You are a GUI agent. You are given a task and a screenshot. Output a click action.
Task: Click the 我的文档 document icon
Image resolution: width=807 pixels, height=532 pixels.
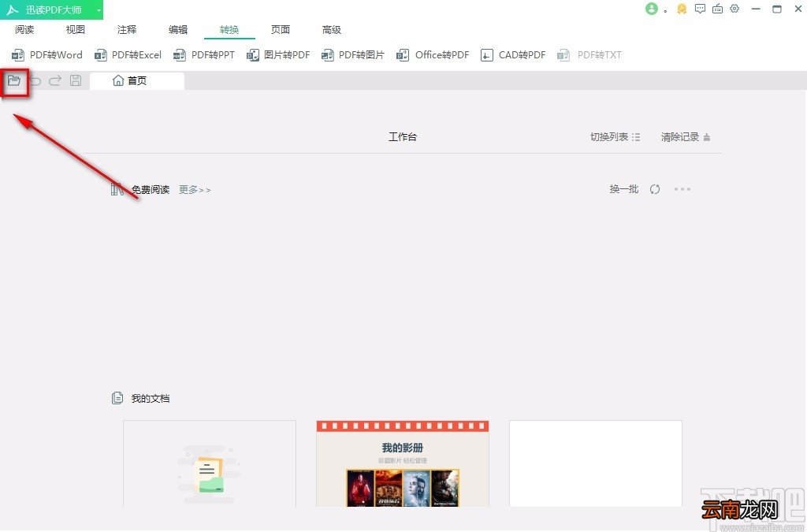tap(117, 398)
